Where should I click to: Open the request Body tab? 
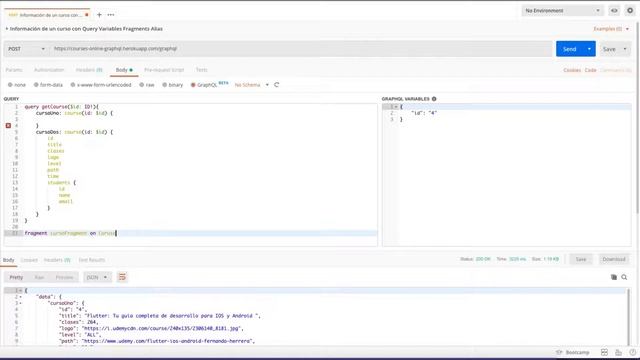click(124, 70)
